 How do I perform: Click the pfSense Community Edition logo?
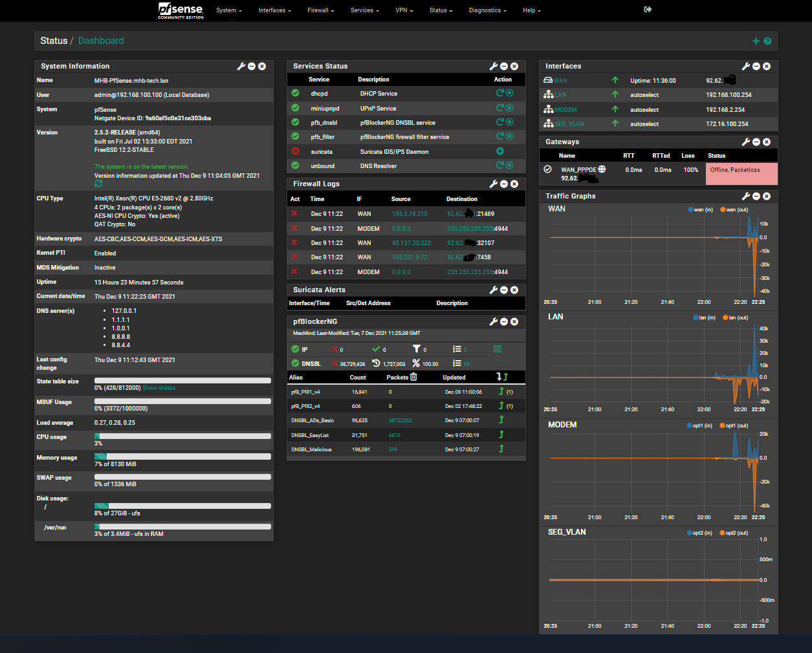[x=181, y=10]
